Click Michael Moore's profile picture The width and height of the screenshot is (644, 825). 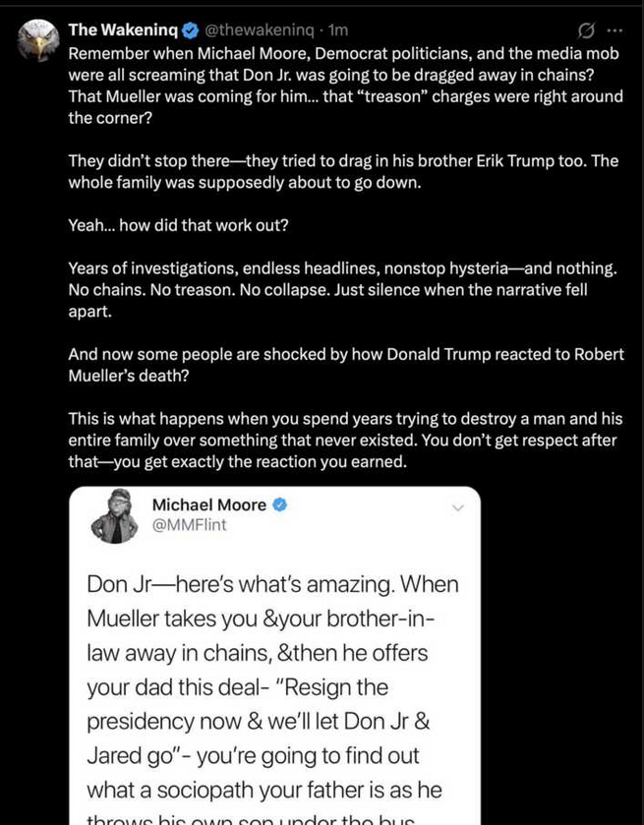(x=115, y=518)
